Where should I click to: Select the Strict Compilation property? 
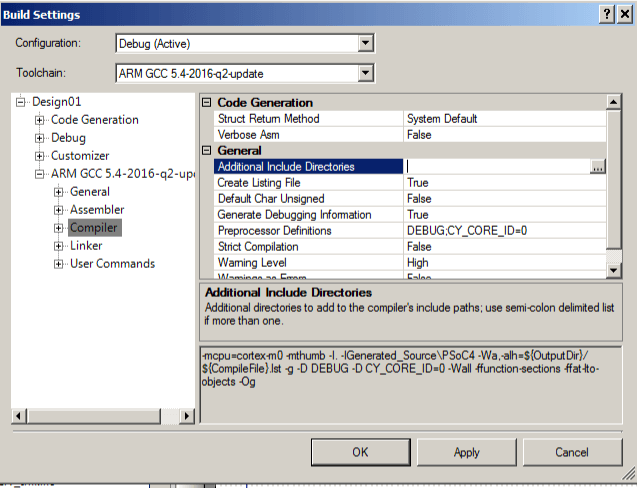pos(410,247)
